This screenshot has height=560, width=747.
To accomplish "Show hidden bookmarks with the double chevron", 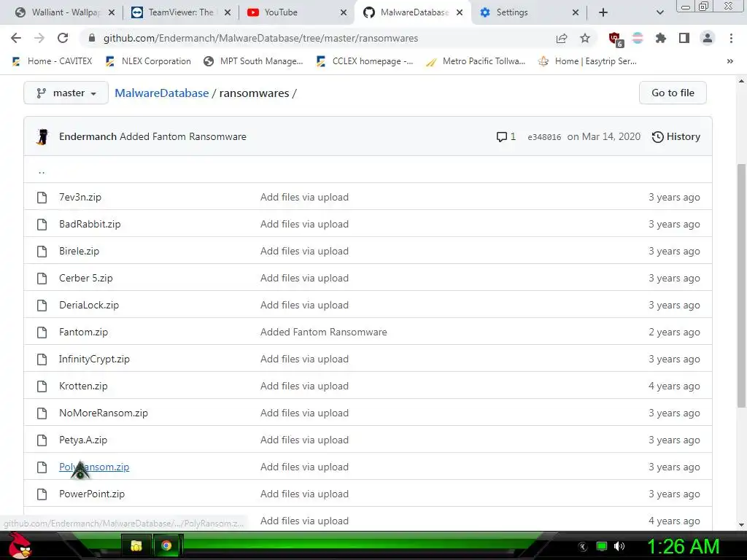I will (729, 61).
